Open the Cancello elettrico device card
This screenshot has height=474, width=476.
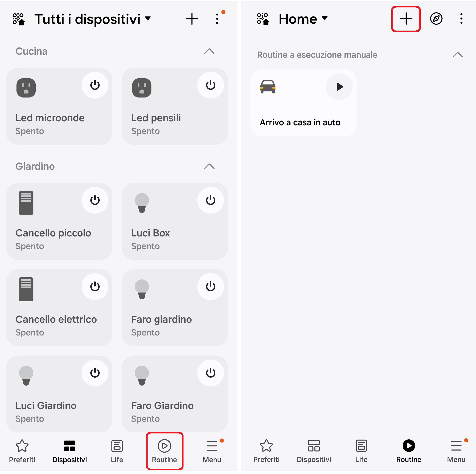pyautogui.click(x=59, y=307)
